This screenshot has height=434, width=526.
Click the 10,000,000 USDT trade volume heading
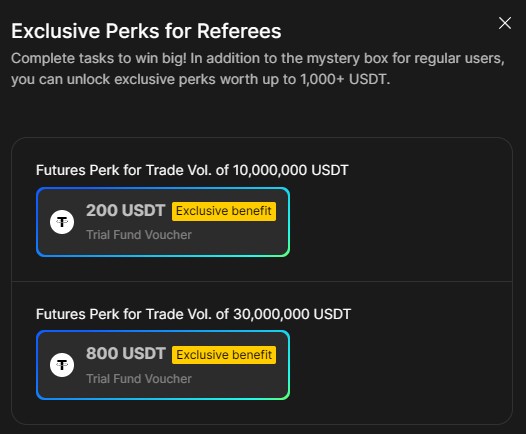coord(192,170)
